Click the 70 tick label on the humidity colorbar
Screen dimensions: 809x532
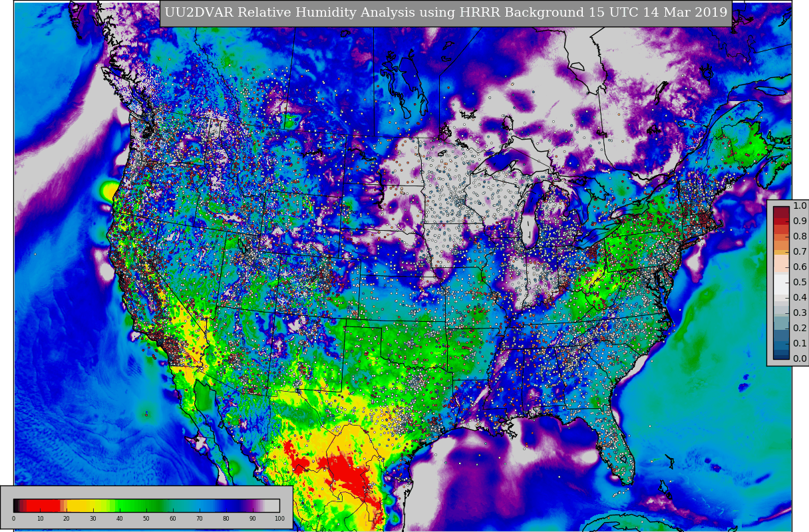pos(200,519)
